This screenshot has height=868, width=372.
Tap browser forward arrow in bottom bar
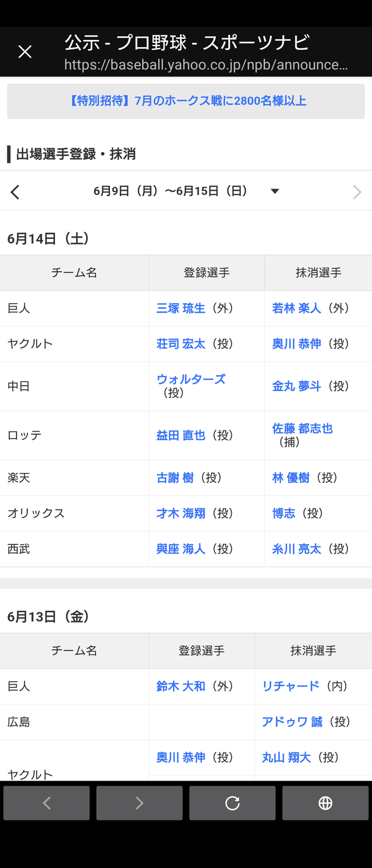(x=139, y=803)
